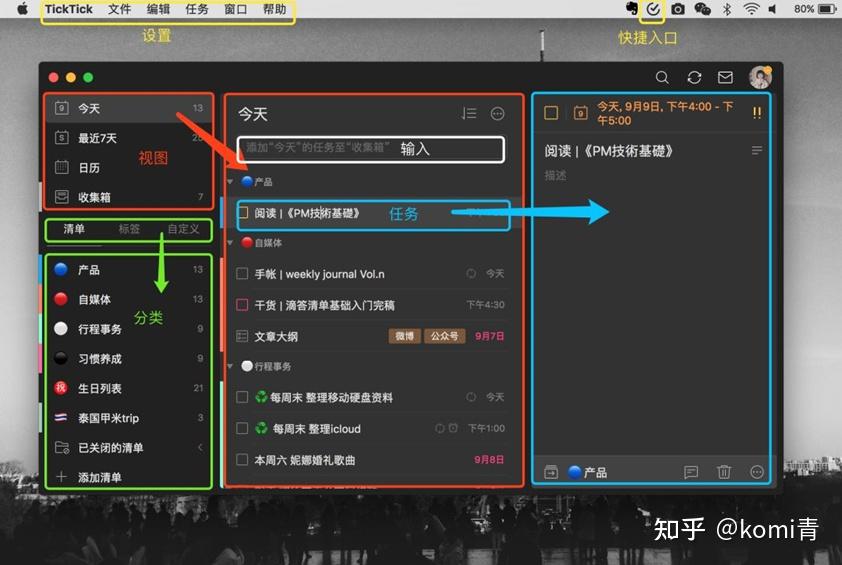The height and width of the screenshot is (565, 842).
Task: Collapse the 产品 task group
Action: pos(230,182)
